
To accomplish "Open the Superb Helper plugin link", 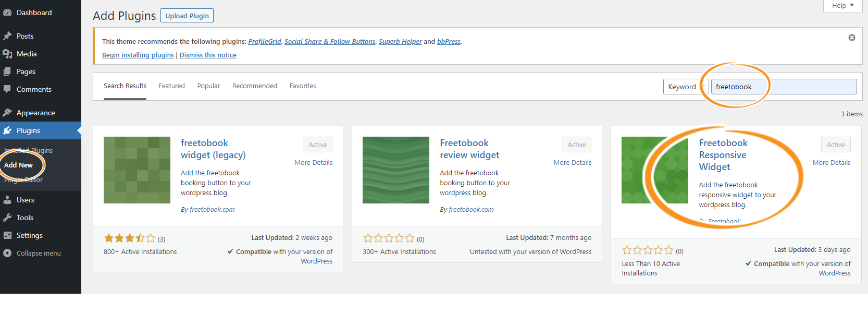I will coord(400,41).
